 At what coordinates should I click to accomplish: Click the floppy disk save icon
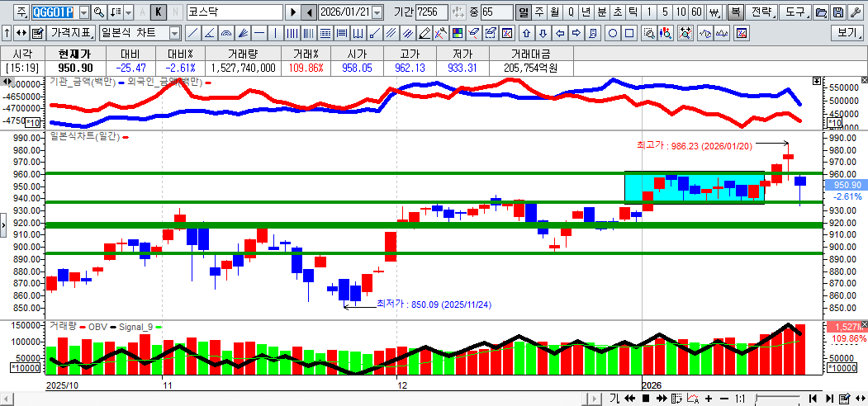point(838,12)
